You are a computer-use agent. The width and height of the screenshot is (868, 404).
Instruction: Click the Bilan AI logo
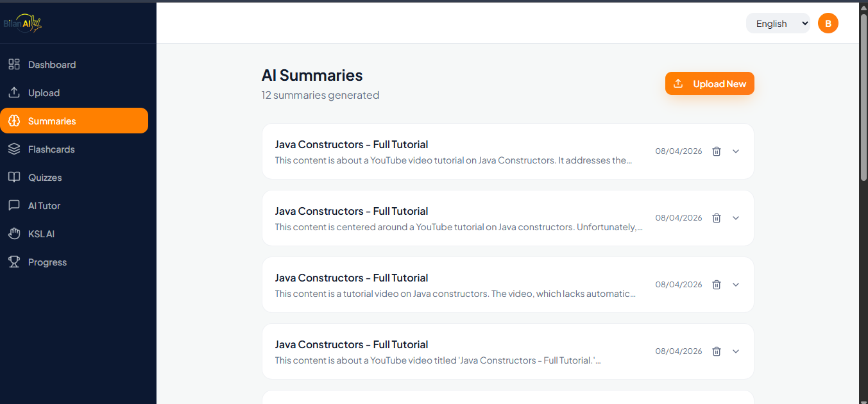(x=23, y=24)
